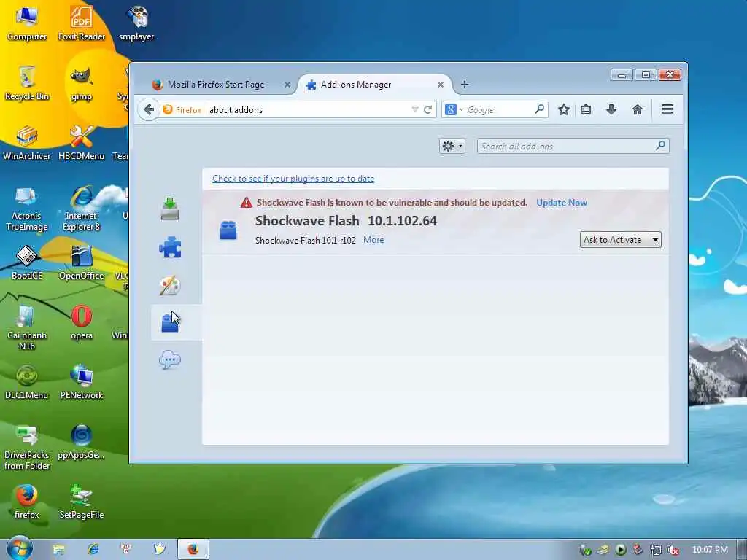Select HBCDMenu desktop icon
The image size is (747, 560).
click(x=82, y=142)
